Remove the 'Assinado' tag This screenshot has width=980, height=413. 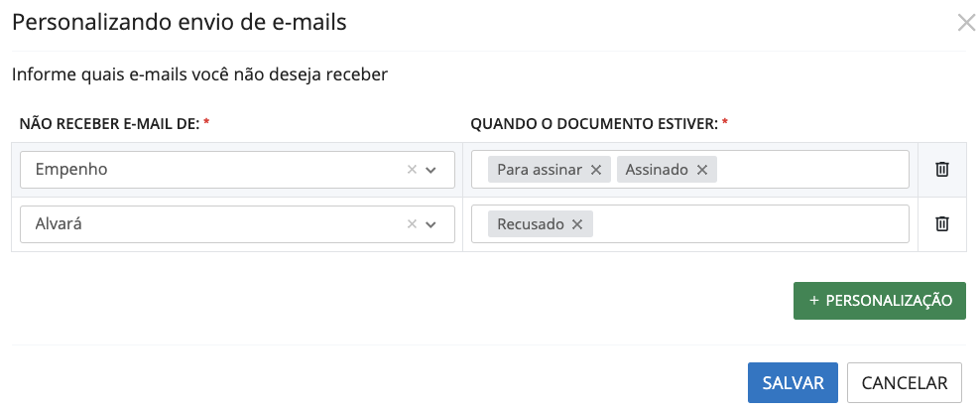[701, 170]
